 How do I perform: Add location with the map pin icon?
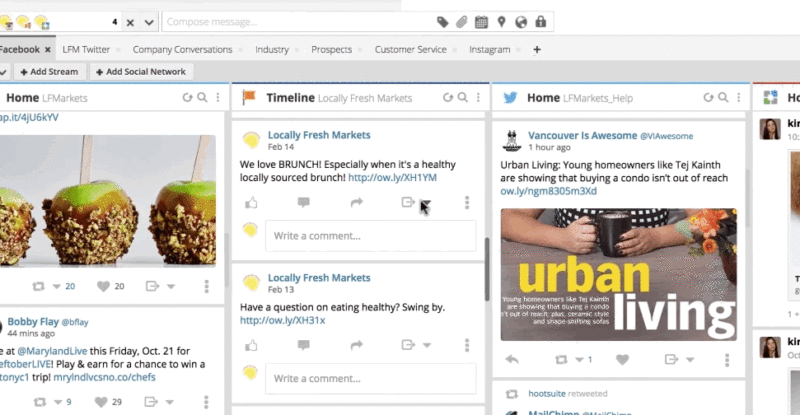coord(501,21)
